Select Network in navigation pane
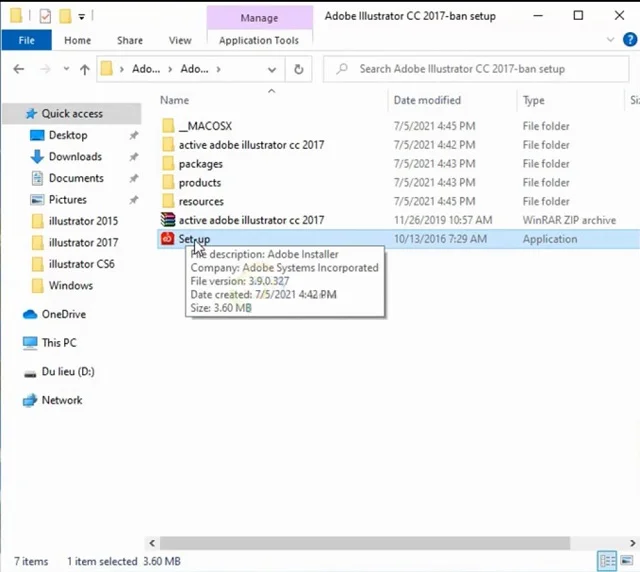640x572 pixels. point(62,400)
